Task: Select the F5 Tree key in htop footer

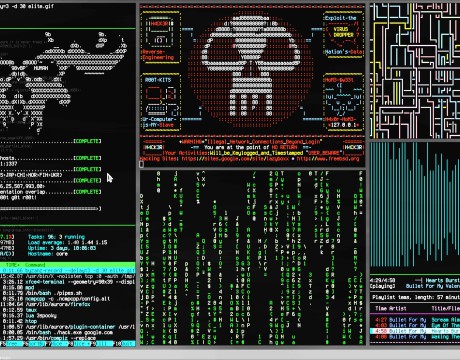Action: click(13, 343)
